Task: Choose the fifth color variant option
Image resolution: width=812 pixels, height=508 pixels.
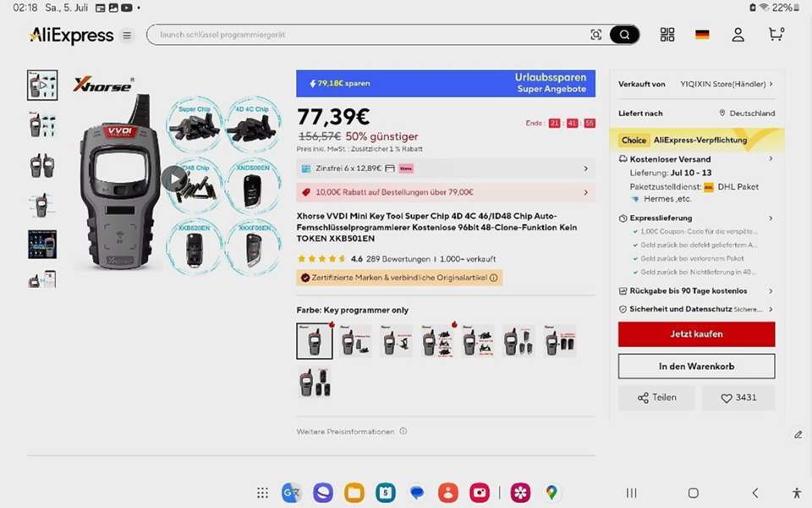Action: pos(478,341)
